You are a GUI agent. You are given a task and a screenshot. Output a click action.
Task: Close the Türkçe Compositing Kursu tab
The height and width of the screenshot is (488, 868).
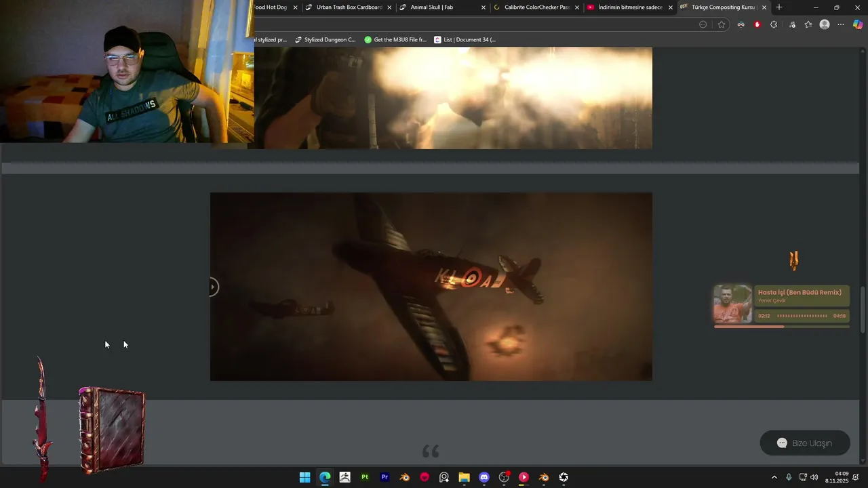764,7
